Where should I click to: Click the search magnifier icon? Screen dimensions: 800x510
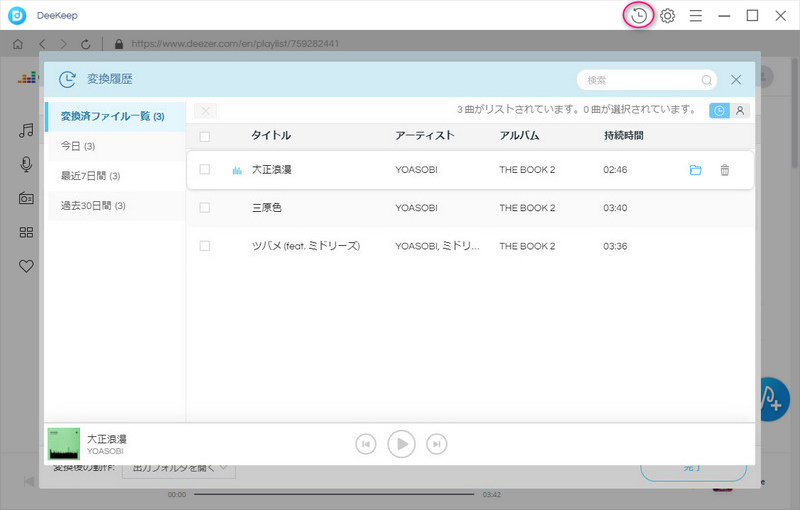coord(707,80)
